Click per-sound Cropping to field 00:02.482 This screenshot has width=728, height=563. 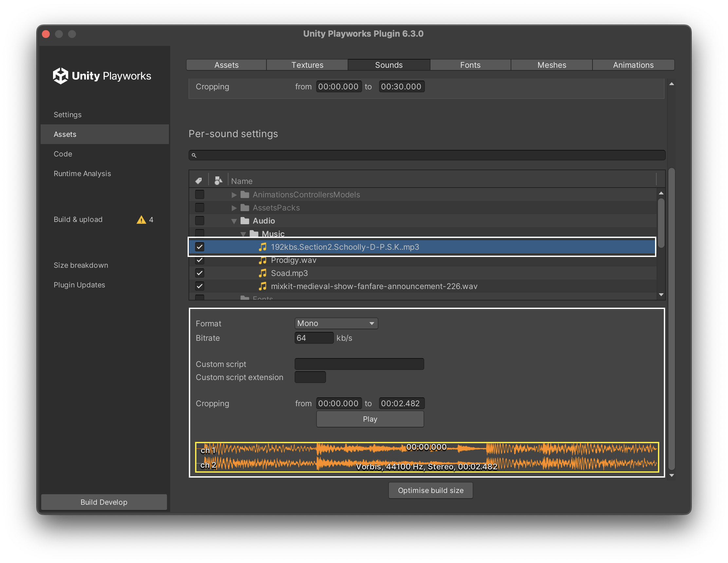click(401, 403)
